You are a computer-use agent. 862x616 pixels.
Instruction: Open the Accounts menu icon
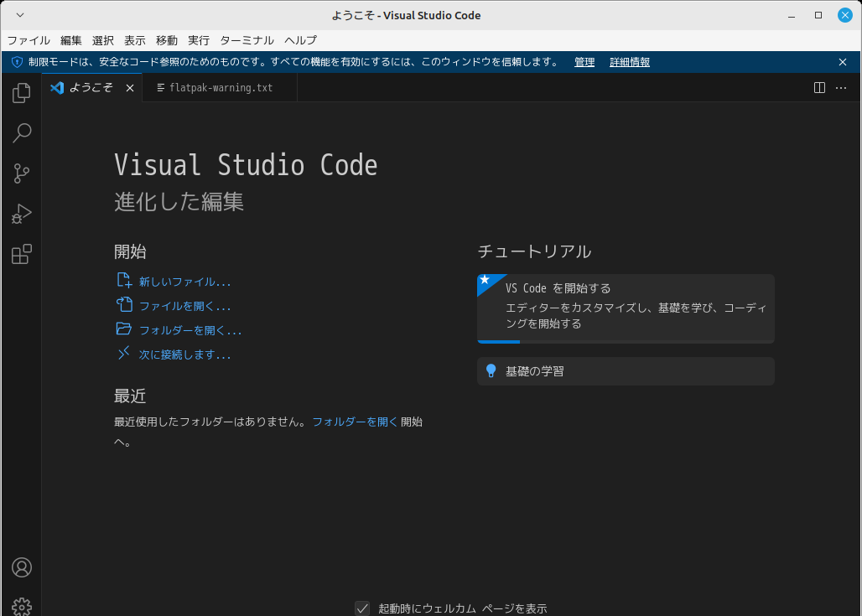22,567
